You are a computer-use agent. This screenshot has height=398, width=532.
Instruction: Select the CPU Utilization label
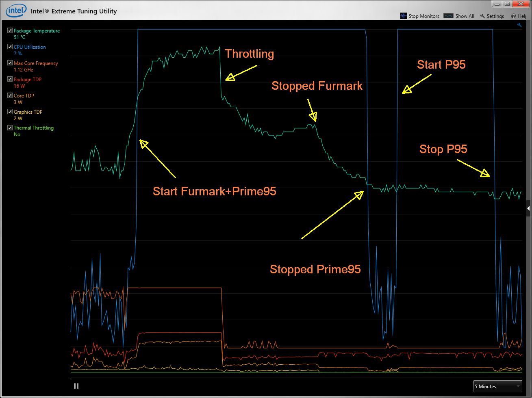30,47
